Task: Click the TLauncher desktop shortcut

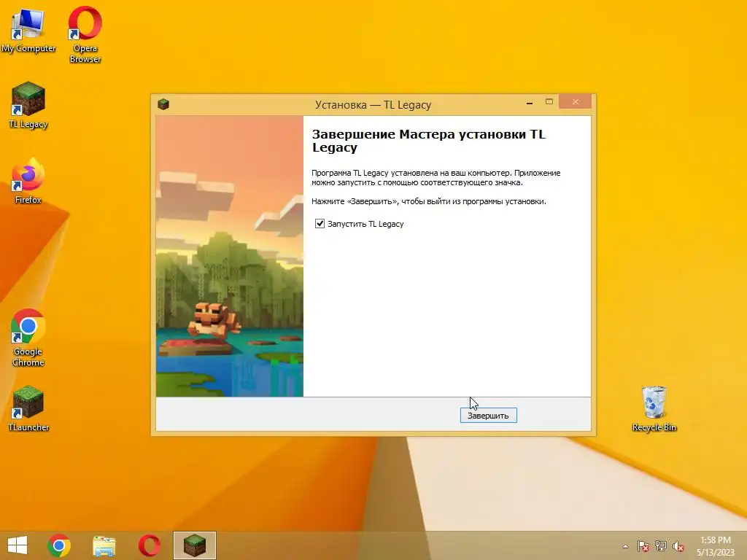Action: [28, 408]
